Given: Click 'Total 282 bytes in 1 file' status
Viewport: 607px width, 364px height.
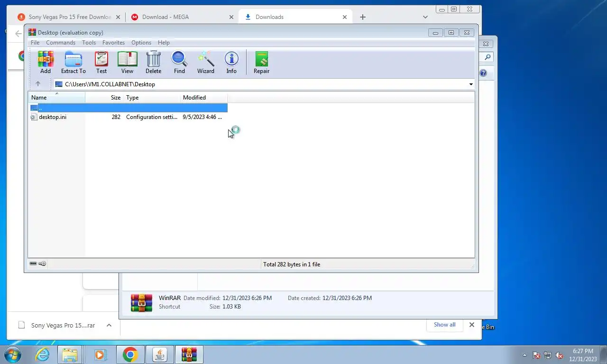Looking at the screenshot, I should (292, 264).
